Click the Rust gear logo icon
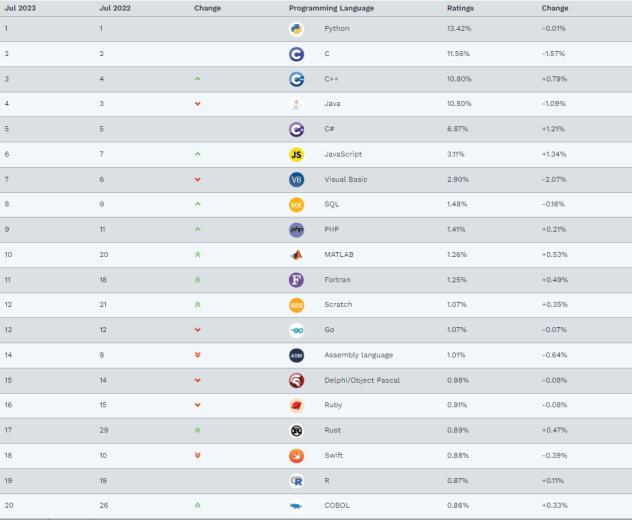The height and width of the screenshot is (520, 632). (x=296, y=431)
